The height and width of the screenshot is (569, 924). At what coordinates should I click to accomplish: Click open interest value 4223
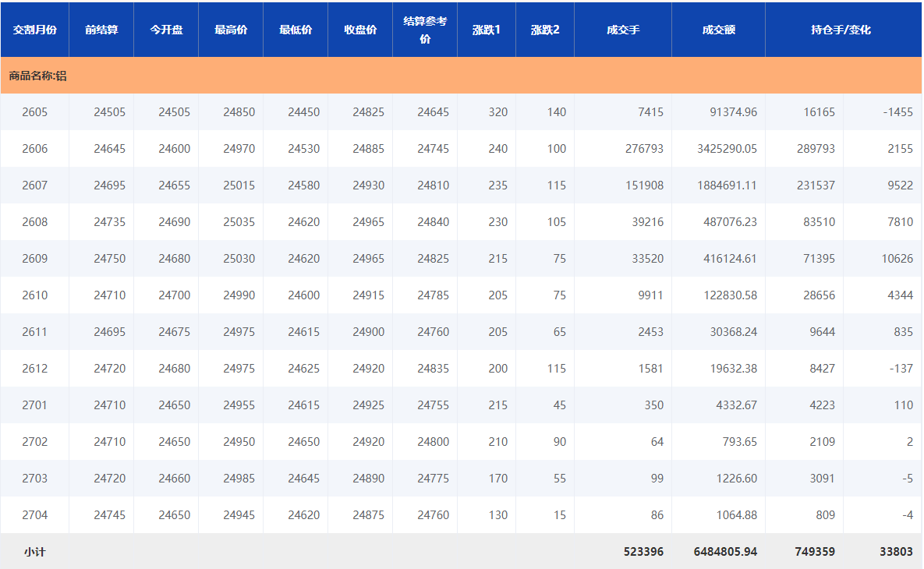pyautogui.click(x=822, y=405)
